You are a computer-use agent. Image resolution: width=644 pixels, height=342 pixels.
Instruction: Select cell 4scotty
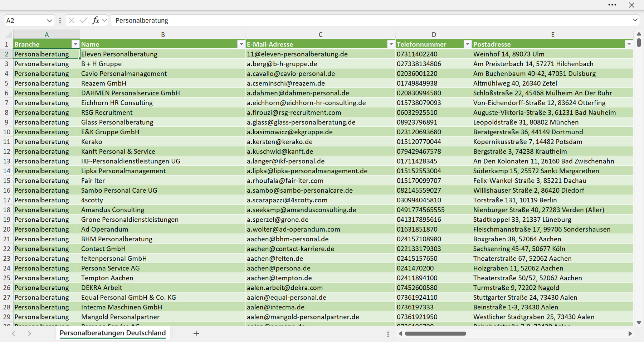pyautogui.click(x=163, y=200)
